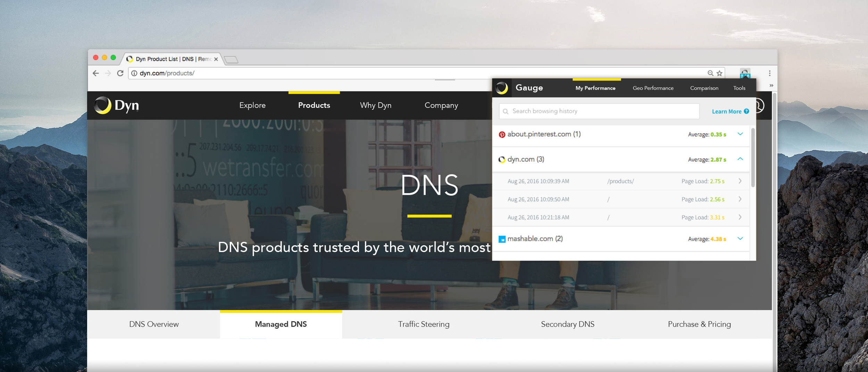Expand the about.pinterest.com entry
The image size is (868, 372).
click(x=740, y=134)
